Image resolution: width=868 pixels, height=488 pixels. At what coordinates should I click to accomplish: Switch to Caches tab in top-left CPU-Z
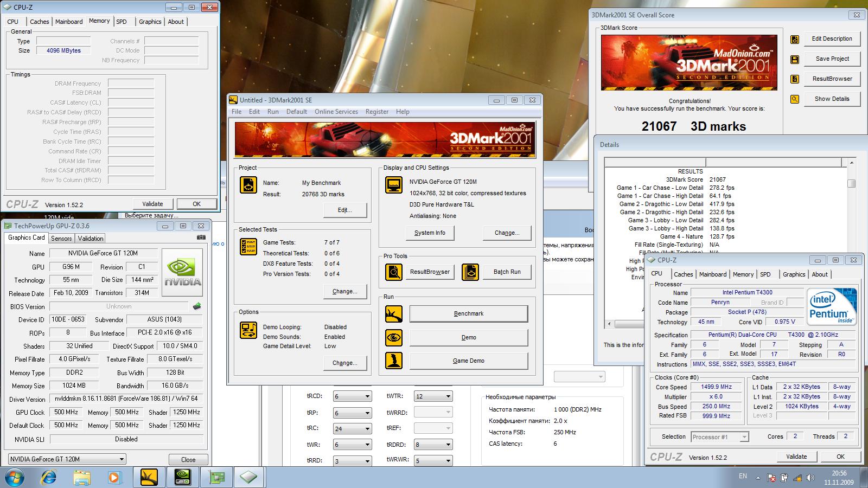tap(40, 22)
